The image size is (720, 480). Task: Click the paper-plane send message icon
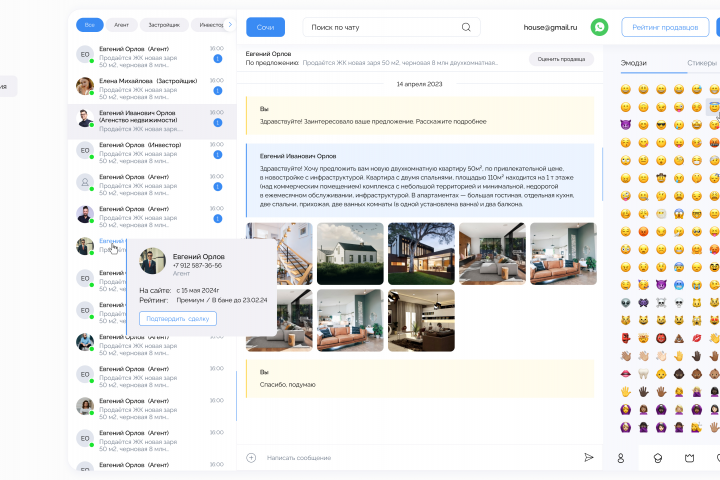pyautogui.click(x=588, y=457)
